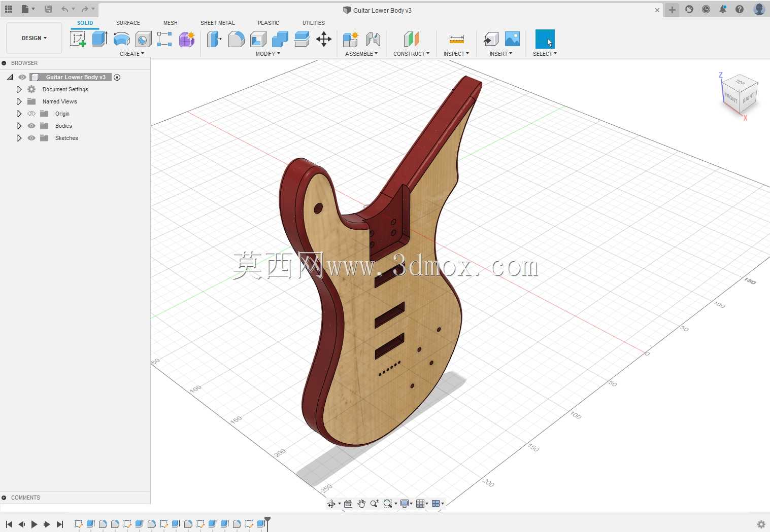Screen dimensions: 770x532
Task: Toggle visibility of Guitar Lower Body v3
Action: (22, 77)
